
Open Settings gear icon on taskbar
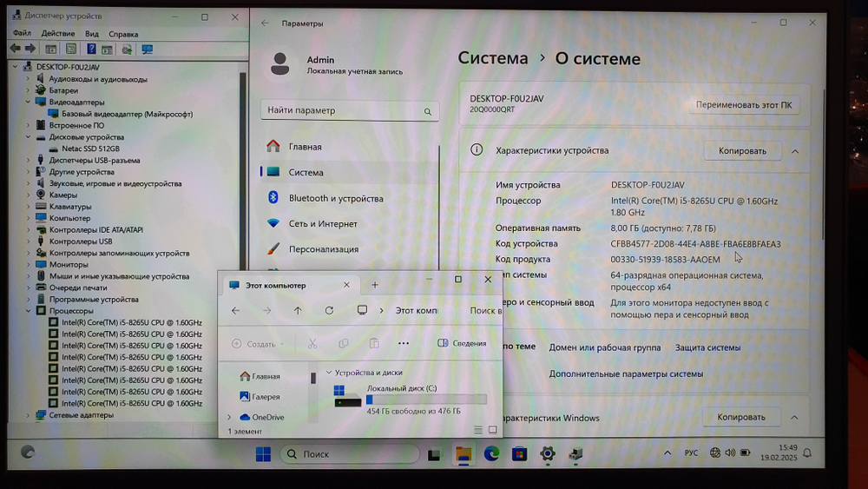click(x=548, y=454)
